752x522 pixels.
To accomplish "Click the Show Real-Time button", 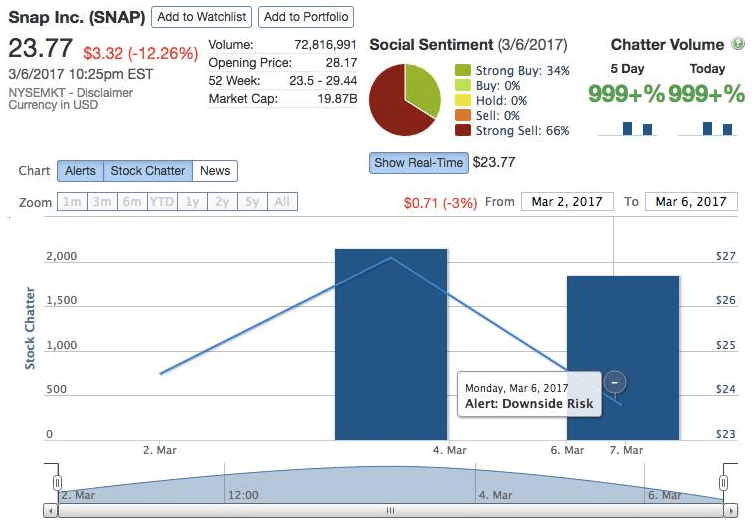I will click(419, 163).
